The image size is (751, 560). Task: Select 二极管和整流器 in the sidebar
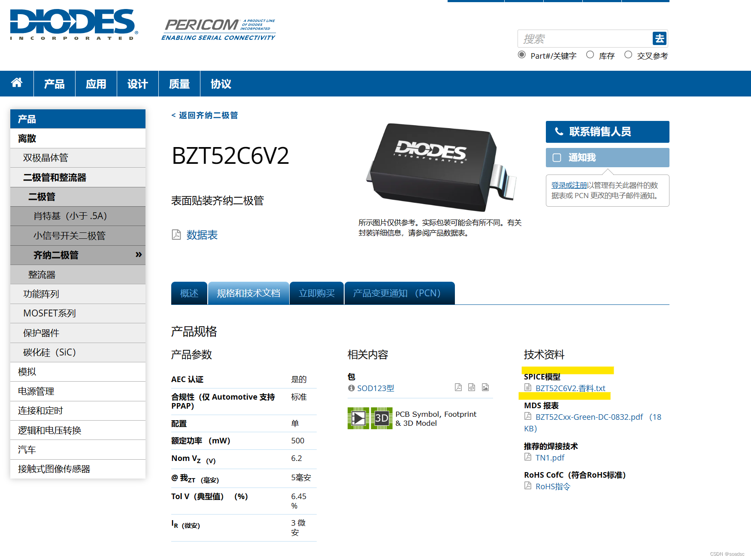[x=78, y=178]
